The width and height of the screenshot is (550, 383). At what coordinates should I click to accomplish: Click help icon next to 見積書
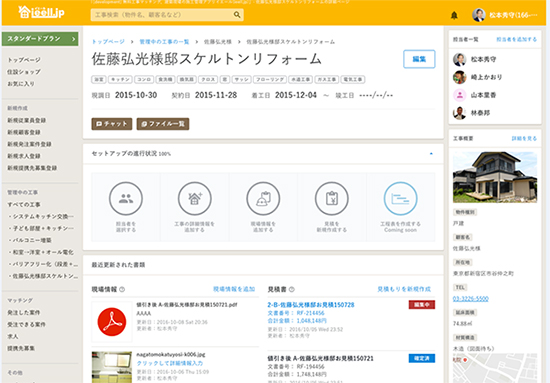[291, 290]
